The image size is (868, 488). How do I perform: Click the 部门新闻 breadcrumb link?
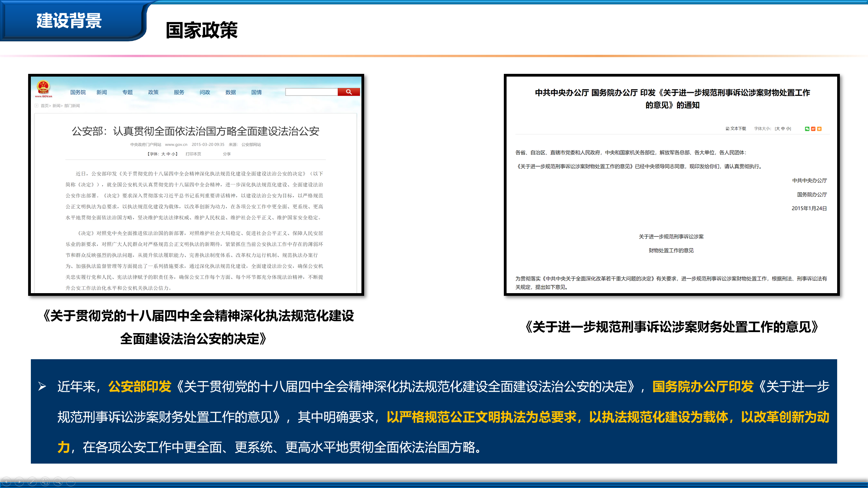[72, 106]
